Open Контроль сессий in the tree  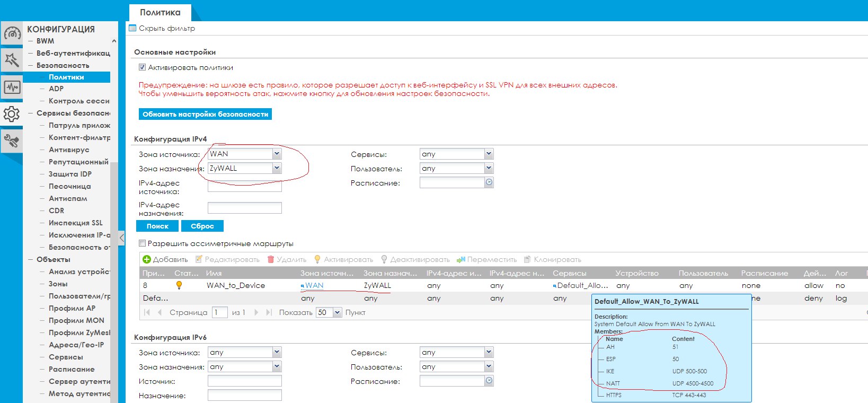point(79,101)
